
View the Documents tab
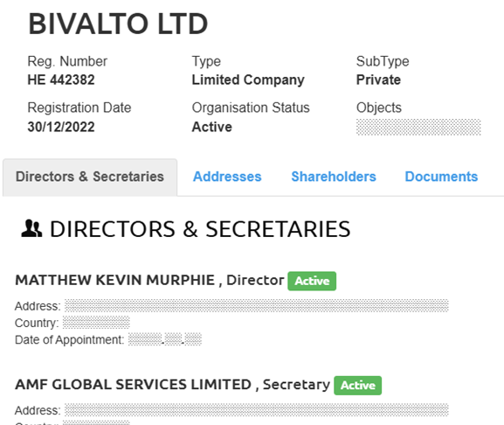pyautogui.click(x=441, y=177)
